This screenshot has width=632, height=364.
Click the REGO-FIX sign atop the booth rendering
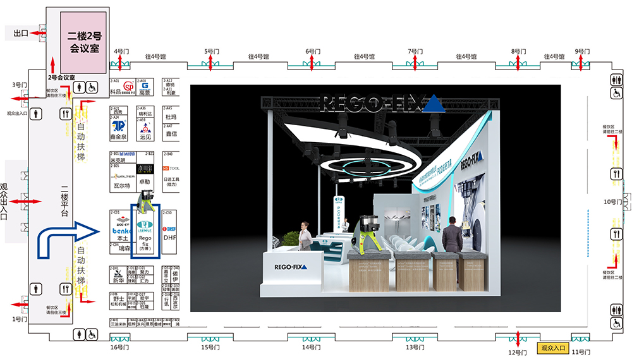click(x=382, y=104)
